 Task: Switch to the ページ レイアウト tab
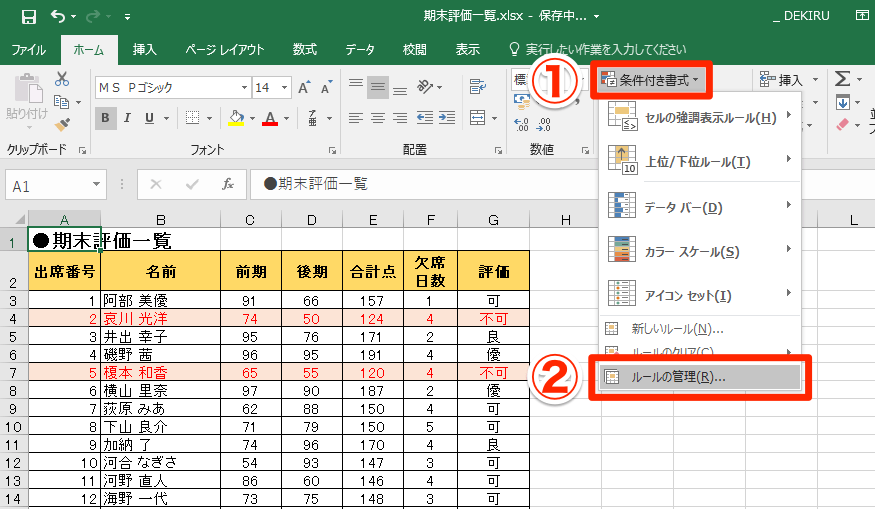[225, 50]
